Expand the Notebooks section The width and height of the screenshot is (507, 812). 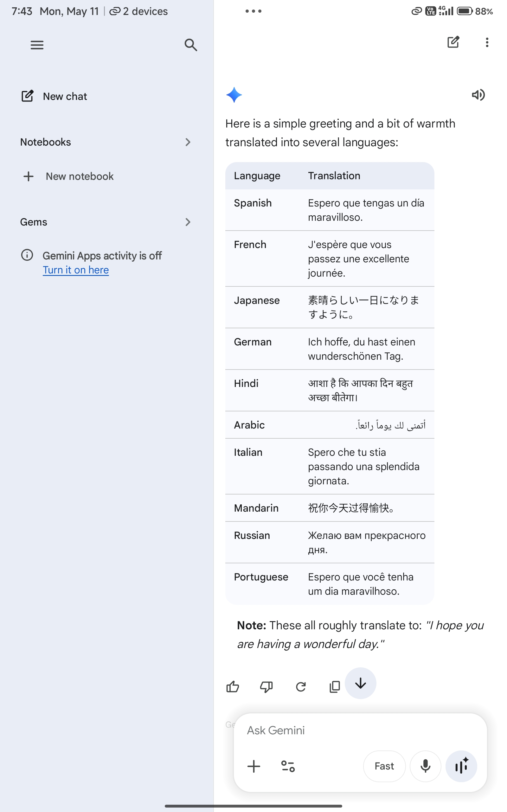(x=106, y=142)
